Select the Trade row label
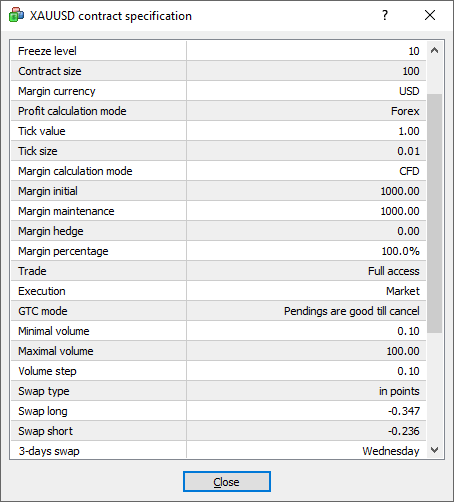The image size is (454, 502). (32, 271)
